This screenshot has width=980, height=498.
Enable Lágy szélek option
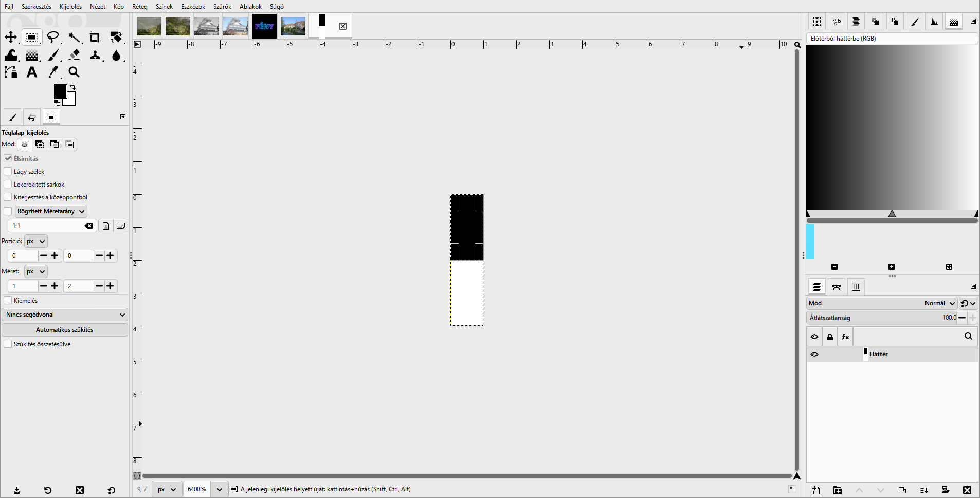[8, 171]
